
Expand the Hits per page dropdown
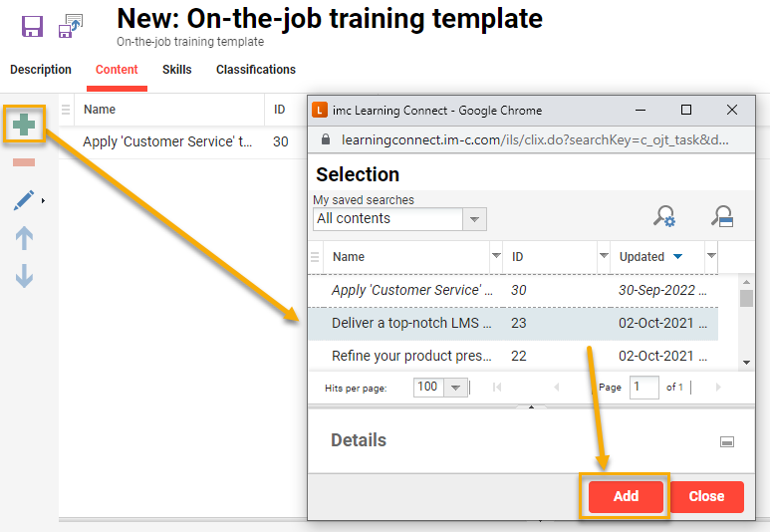(455, 388)
